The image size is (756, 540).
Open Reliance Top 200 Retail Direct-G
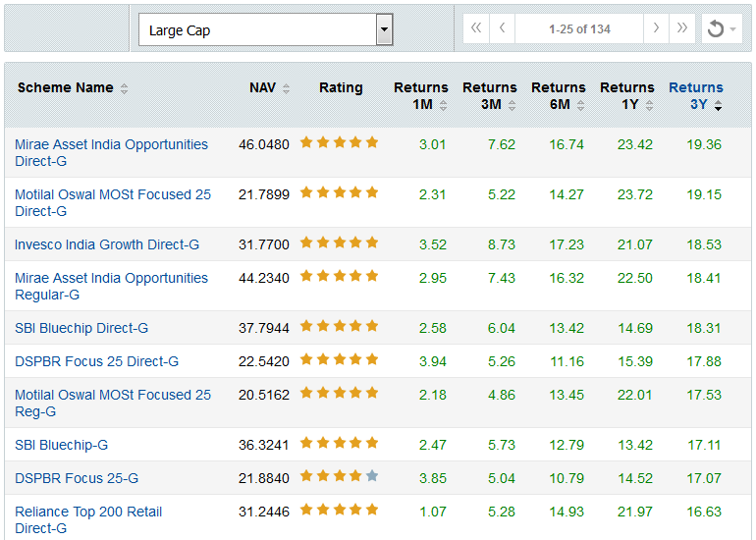(88, 519)
